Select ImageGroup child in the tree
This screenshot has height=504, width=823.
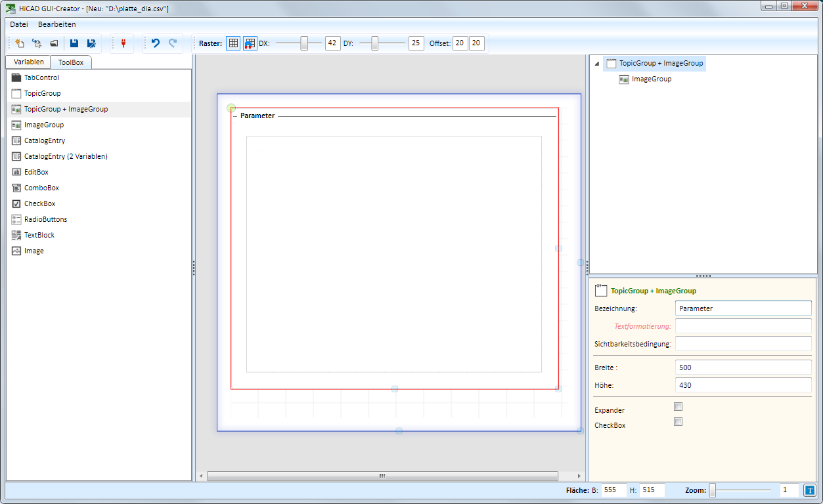click(x=651, y=79)
